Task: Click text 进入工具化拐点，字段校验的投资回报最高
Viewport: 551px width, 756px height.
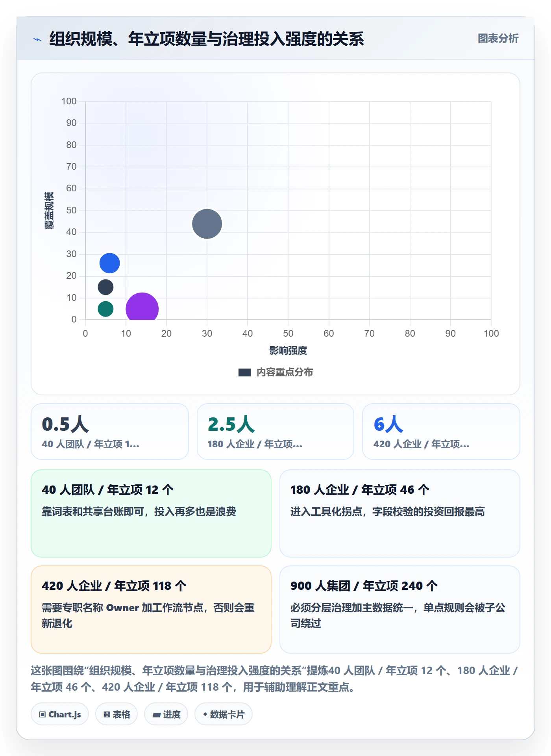Action: (x=387, y=511)
